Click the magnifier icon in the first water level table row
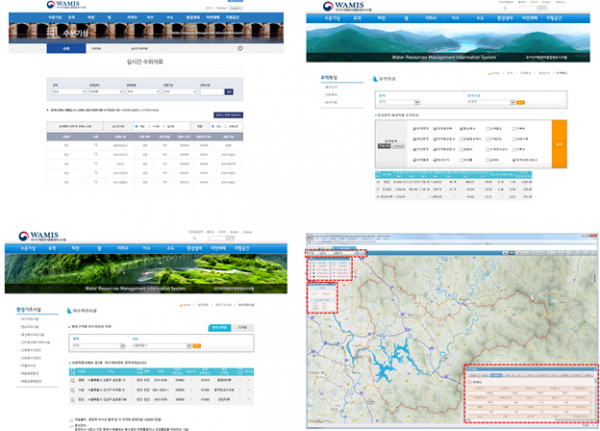The height and width of the screenshot is (431, 600). pyautogui.click(x=96, y=146)
